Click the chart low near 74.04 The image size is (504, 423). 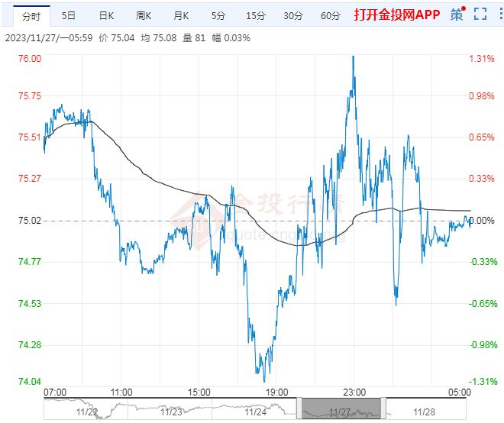tap(264, 379)
